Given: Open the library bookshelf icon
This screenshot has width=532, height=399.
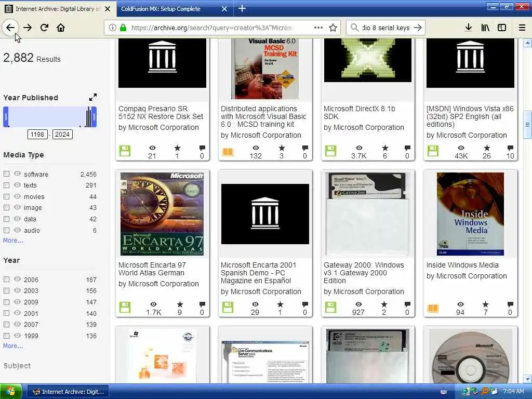Looking at the screenshot, I should 485,28.
